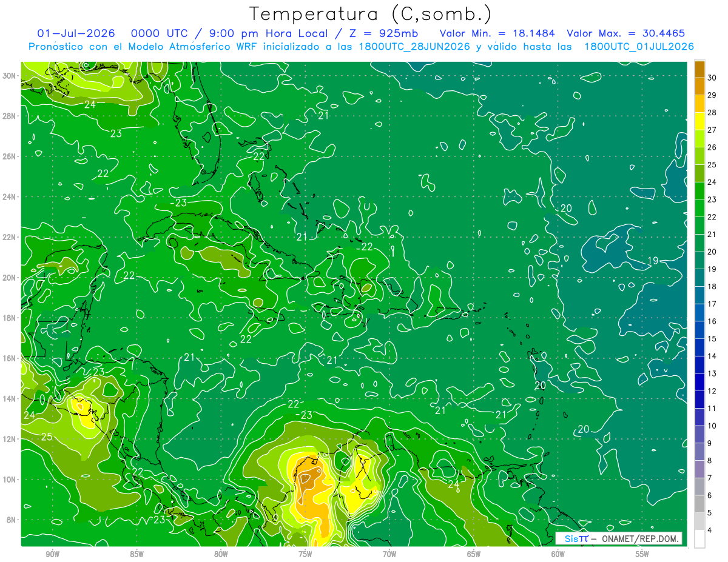Click the "14N" latitude axis label
Viewport: 728px width, 562px height.
(10, 398)
